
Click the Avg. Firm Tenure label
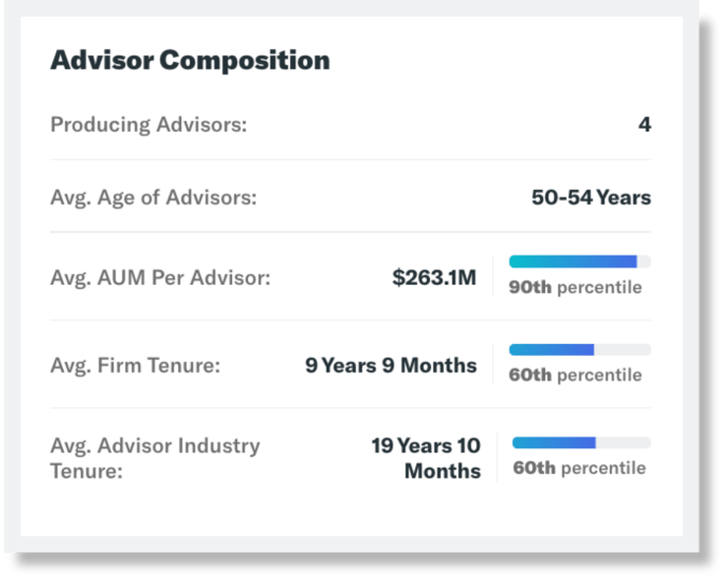coord(135,366)
